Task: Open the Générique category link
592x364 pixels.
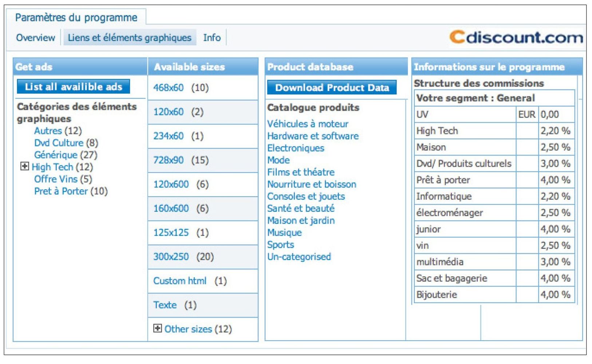Action: [x=56, y=155]
